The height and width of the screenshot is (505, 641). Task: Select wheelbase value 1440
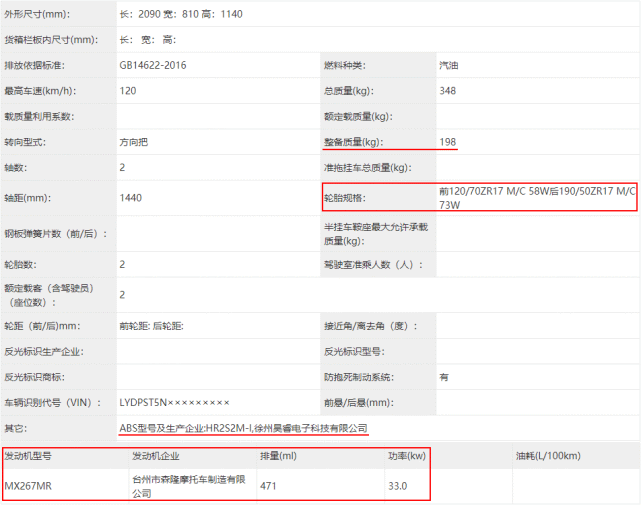(x=130, y=198)
